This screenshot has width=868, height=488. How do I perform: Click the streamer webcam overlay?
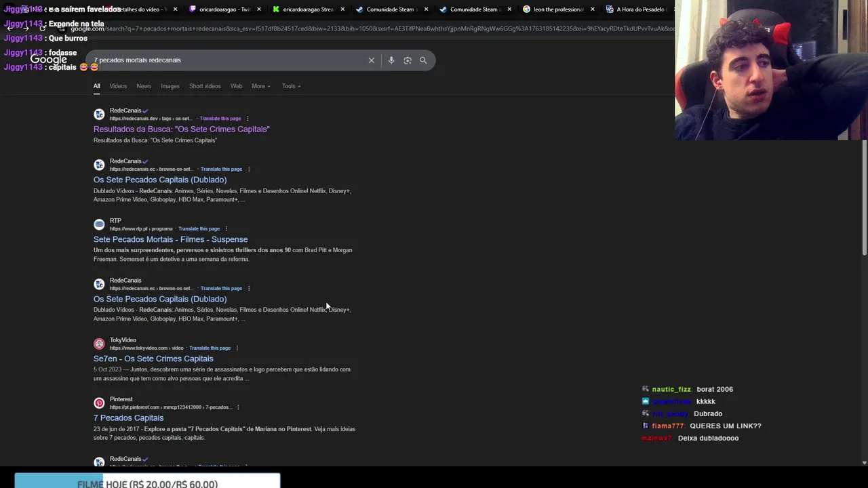pos(771,70)
